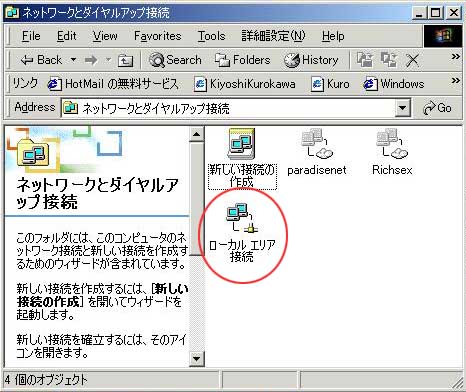
Task: Expand the hidden toolbar buttons chevron
Action: [x=456, y=57]
